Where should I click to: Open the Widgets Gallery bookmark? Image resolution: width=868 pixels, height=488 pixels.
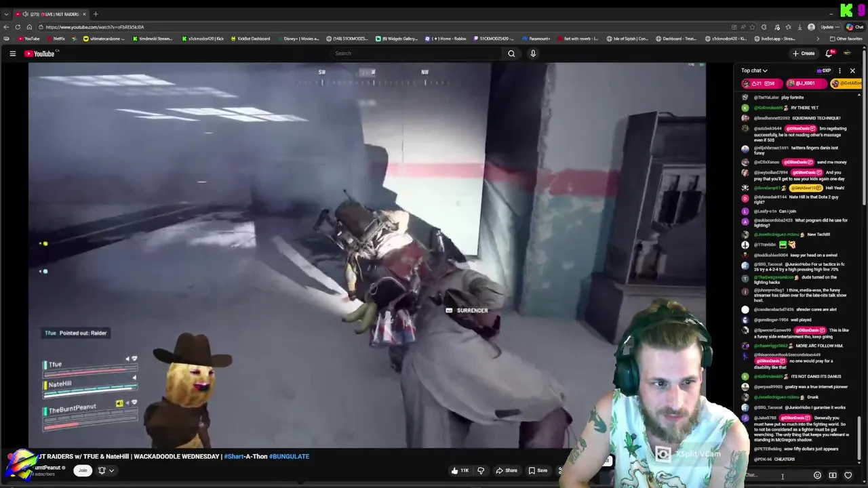(x=397, y=39)
